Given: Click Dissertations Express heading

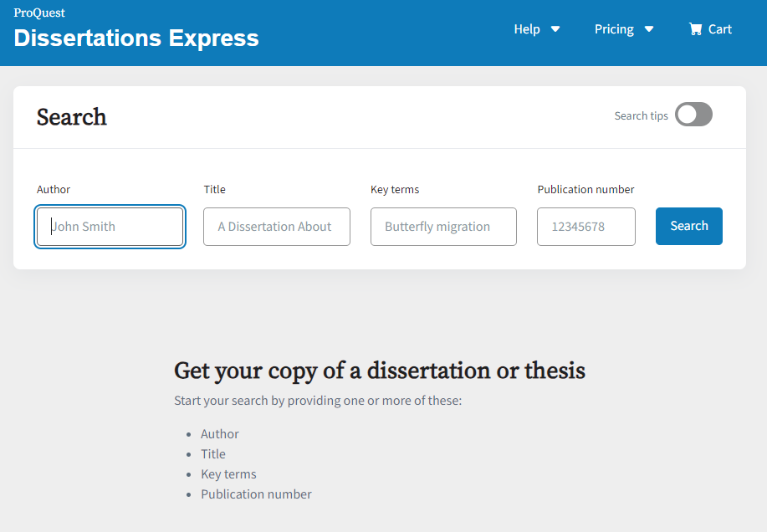Looking at the screenshot, I should click(x=136, y=38).
